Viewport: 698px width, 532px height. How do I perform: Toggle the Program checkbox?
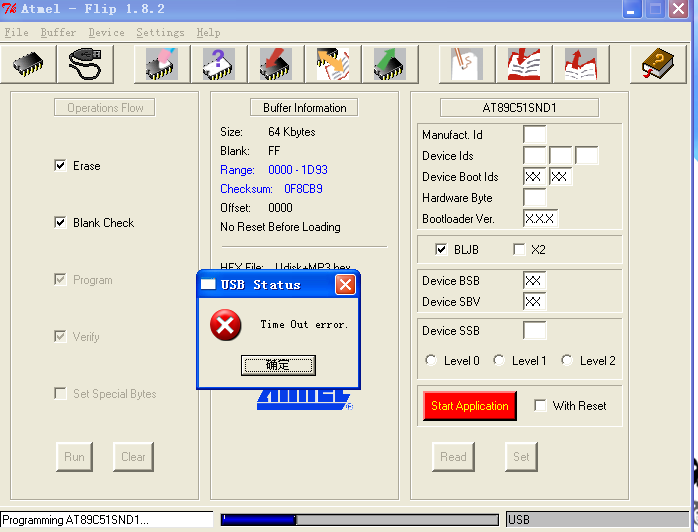tap(60, 280)
